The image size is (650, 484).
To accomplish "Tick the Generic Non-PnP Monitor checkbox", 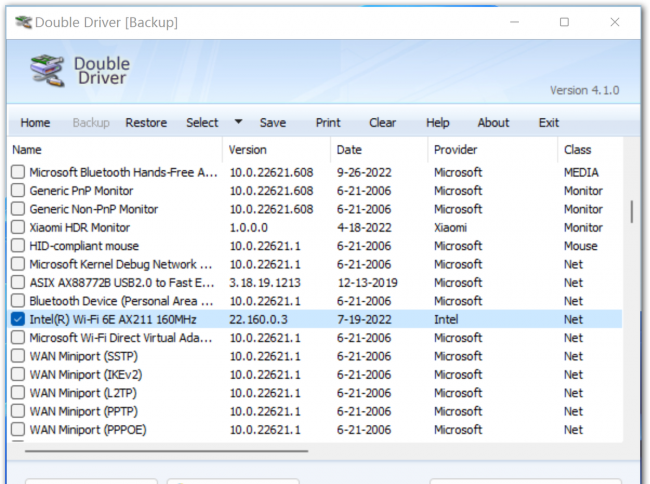I will point(18,209).
